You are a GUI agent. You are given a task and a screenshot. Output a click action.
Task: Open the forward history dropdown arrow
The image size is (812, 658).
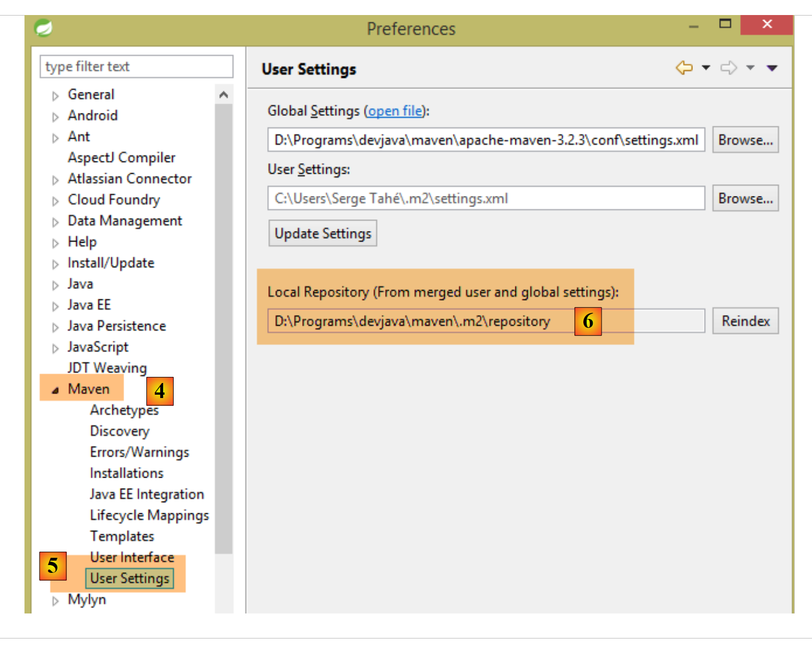point(750,68)
